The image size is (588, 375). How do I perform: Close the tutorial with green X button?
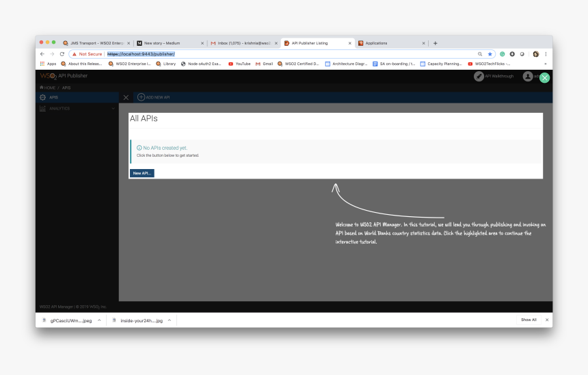pyautogui.click(x=544, y=78)
